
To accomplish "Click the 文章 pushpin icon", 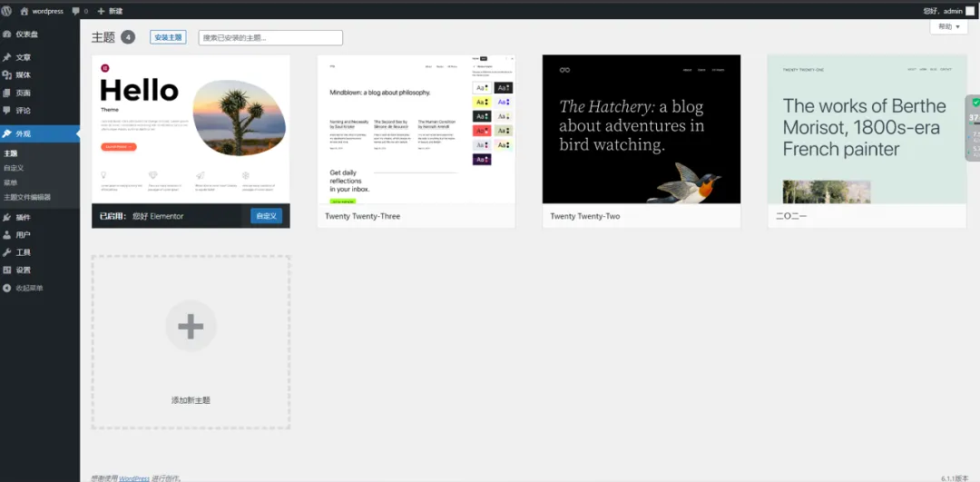I will tap(7, 57).
